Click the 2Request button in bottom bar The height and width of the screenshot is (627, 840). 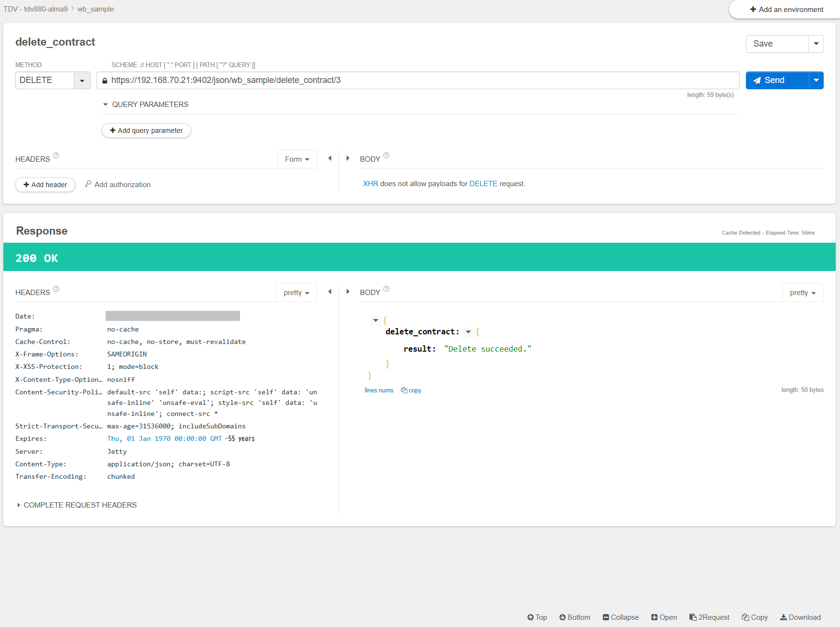coord(709,617)
